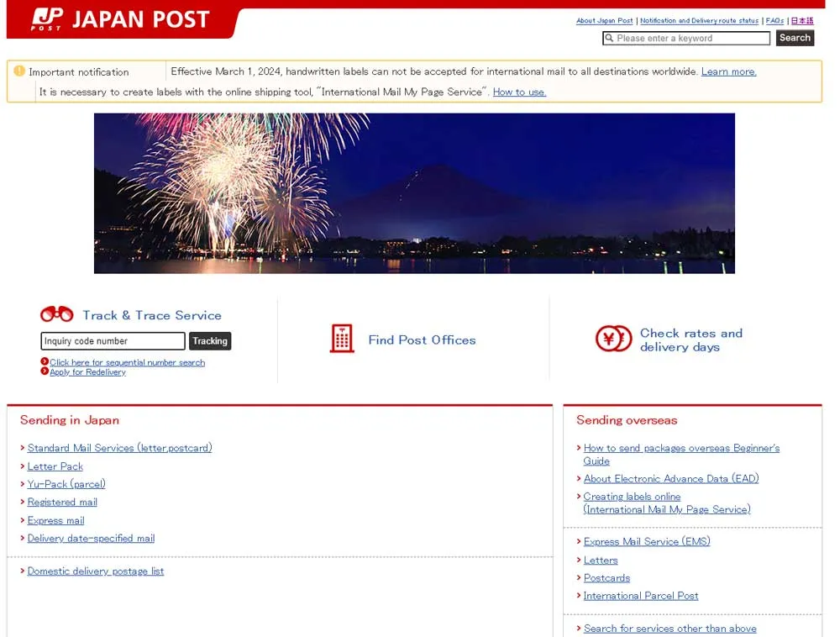Open Creating labels online link

coord(667,503)
